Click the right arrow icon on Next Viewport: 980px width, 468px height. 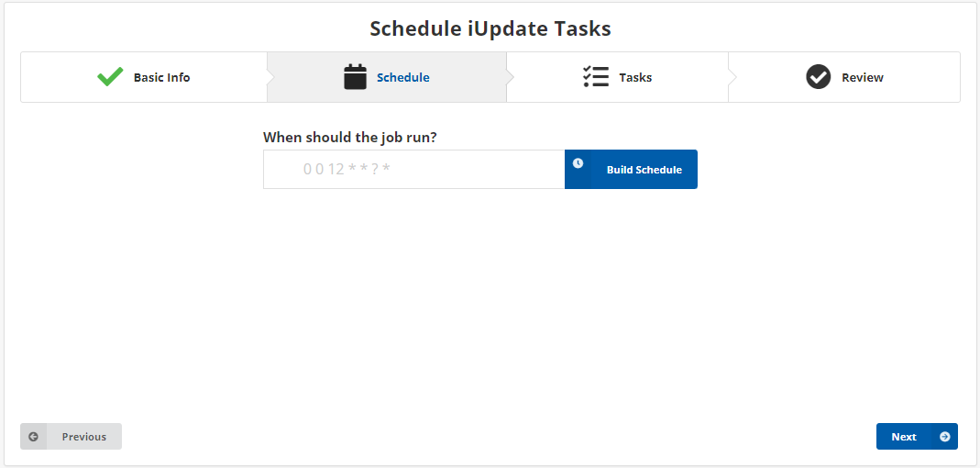945,437
